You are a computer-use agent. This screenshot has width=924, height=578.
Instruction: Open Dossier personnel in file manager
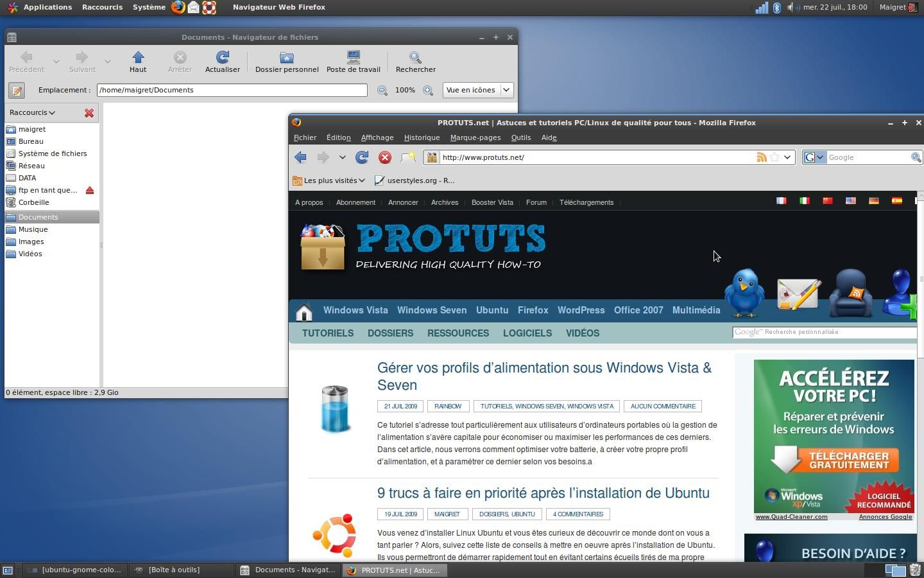point(287,62)
